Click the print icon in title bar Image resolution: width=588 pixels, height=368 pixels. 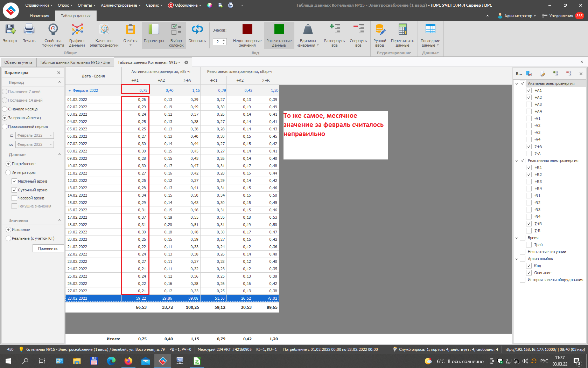click(x=231, y=5)
